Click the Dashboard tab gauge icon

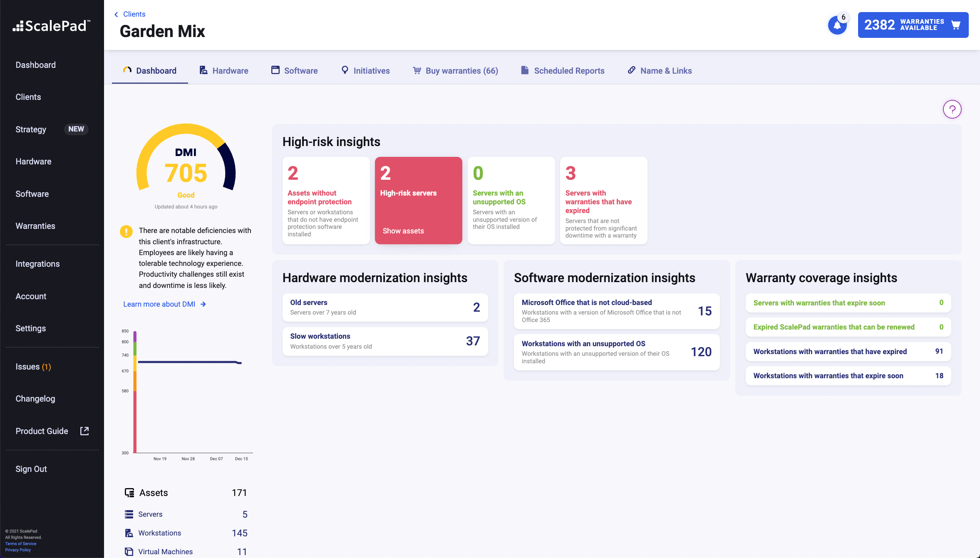point(127,70)
